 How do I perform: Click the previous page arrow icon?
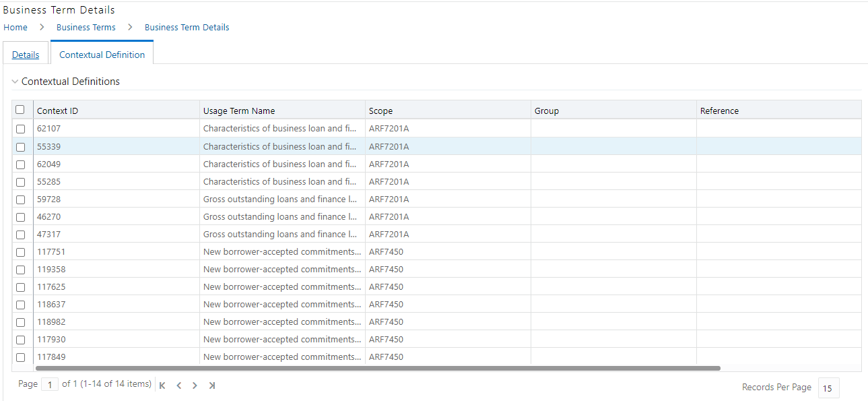(178, 385)
